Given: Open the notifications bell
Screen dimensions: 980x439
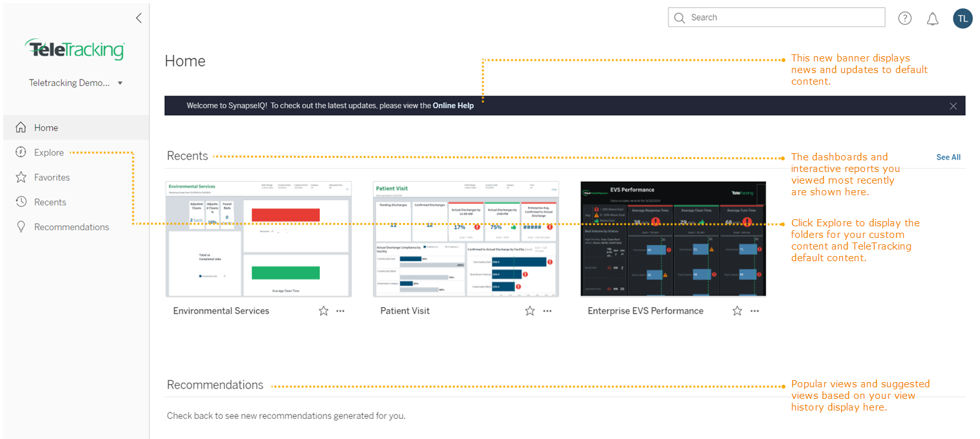Looking at the screenshot, I should pos(933,19).
